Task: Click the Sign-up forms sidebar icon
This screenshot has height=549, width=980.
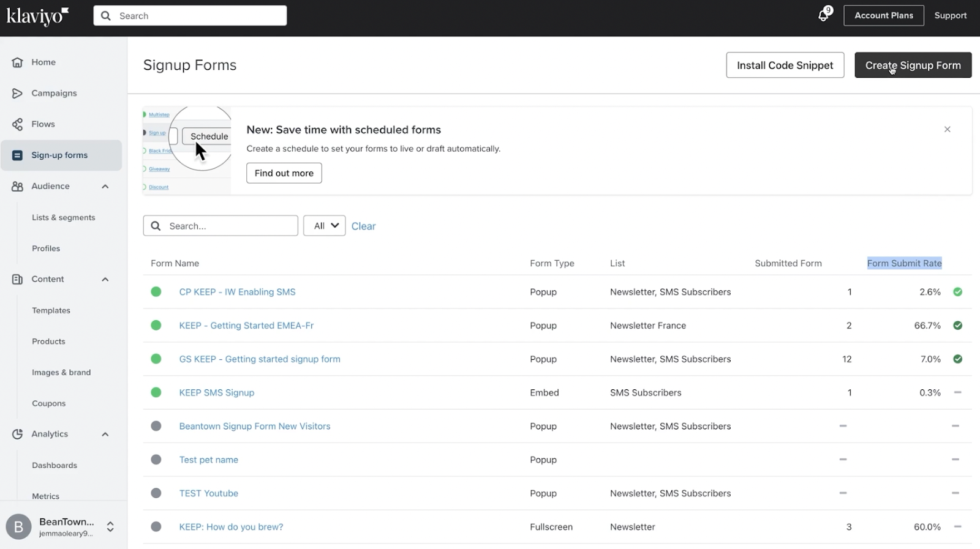Action: [17, 155]
